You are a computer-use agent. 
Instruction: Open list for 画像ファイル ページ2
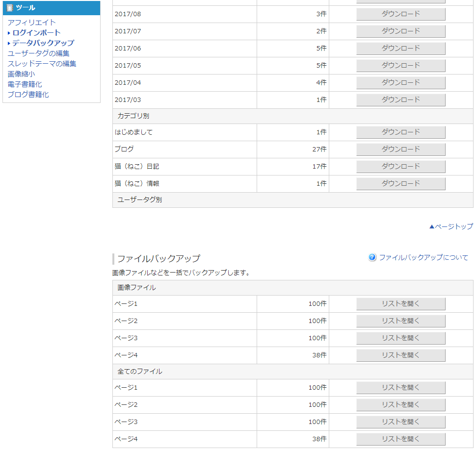(x=401, y=321)
